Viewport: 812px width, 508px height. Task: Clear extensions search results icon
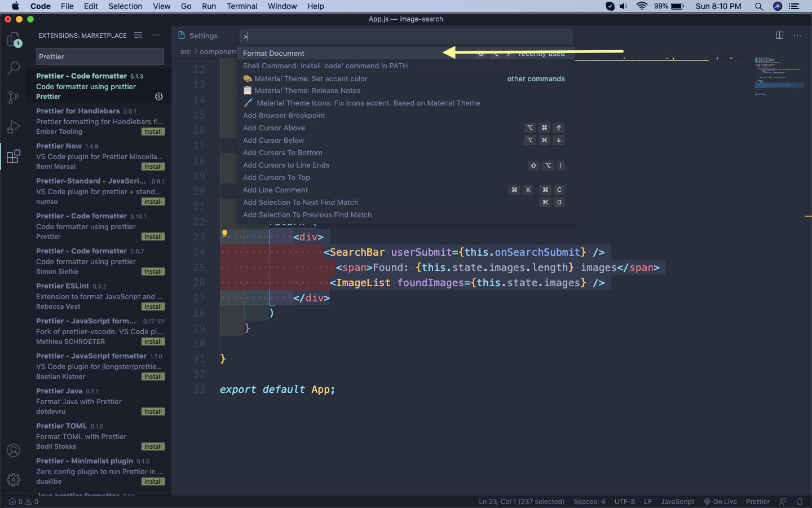(138, 35)
